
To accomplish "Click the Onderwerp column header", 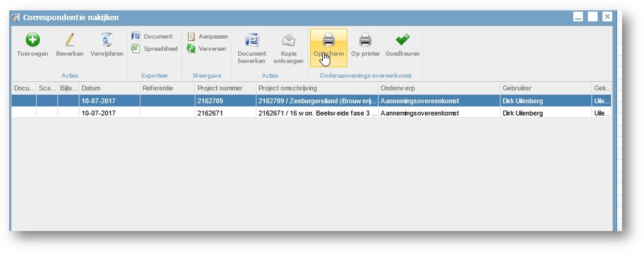I will (438, 89).
